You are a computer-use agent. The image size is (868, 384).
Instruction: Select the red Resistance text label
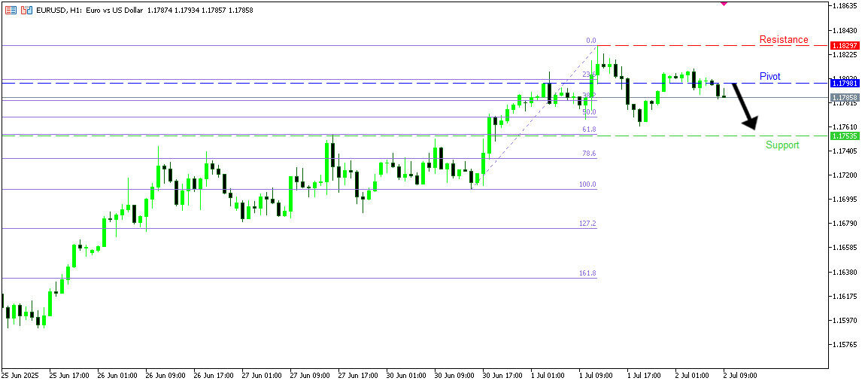tap(783, 40)
